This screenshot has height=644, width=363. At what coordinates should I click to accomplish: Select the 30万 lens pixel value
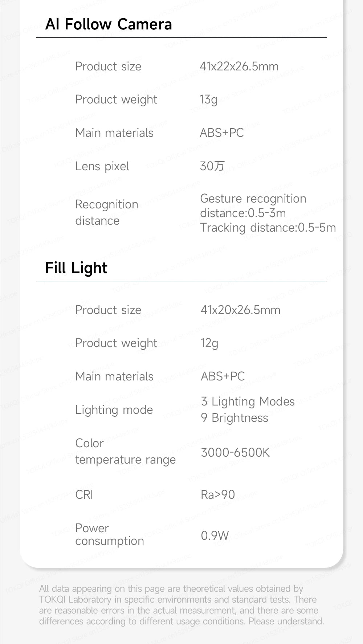click(x=212, y=166)
